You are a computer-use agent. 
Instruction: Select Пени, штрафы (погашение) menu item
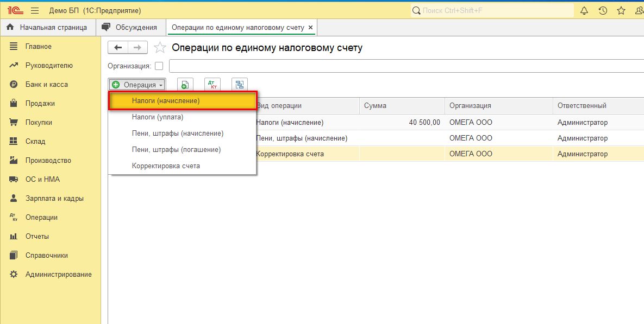183,150
